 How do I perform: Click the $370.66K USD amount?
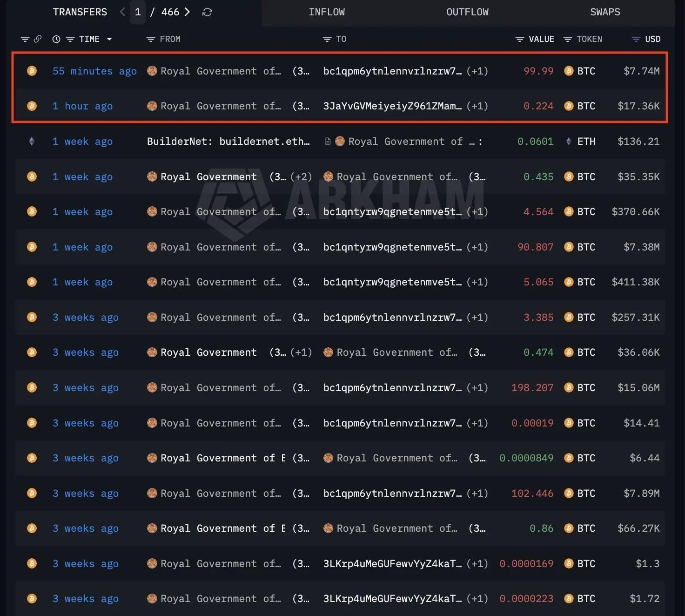(x=636, y=212)
